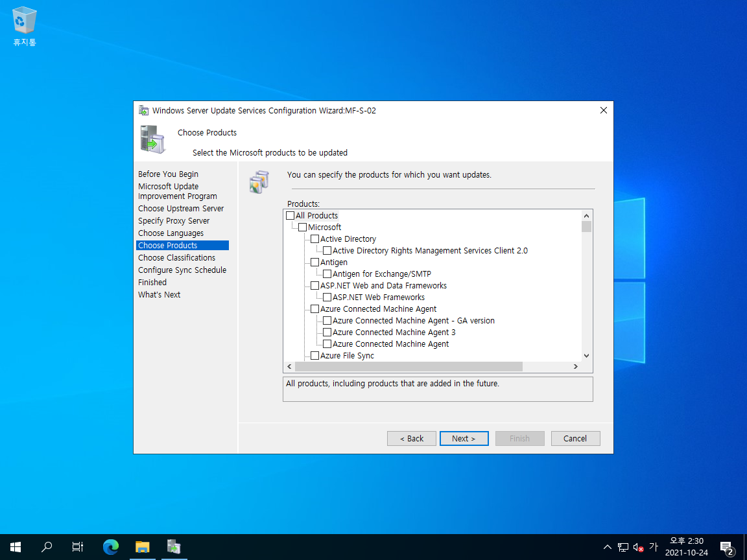Open the Specify Proxy Server step
Image resolution: width=747 pixels, height=560 pixels.
(174, 221)
